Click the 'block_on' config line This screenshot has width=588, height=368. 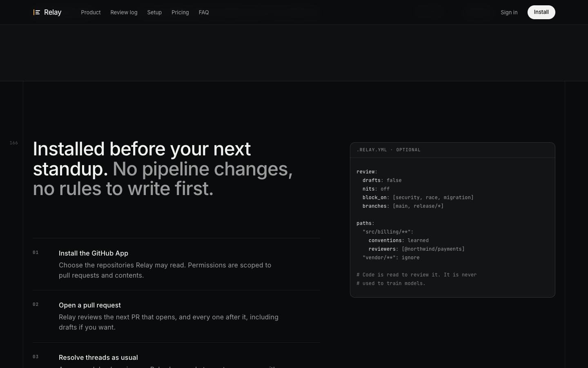(418, 197)
